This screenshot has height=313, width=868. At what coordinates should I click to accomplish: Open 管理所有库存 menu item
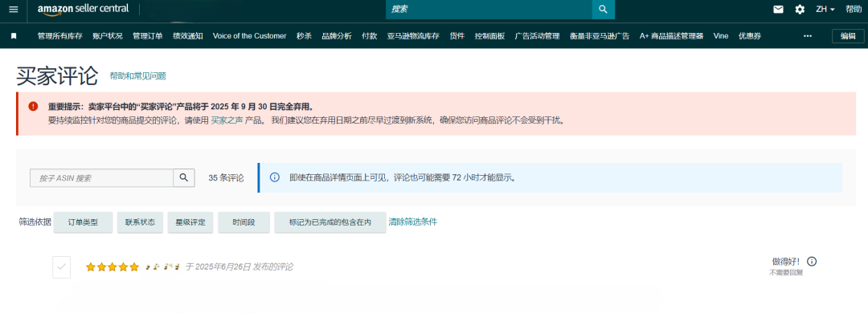pyautogui.click(x=59, y=36)
